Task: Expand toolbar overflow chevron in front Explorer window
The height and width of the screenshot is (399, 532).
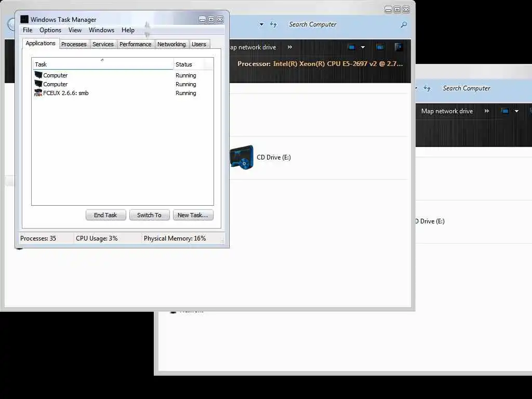Action: click(289, 47)
